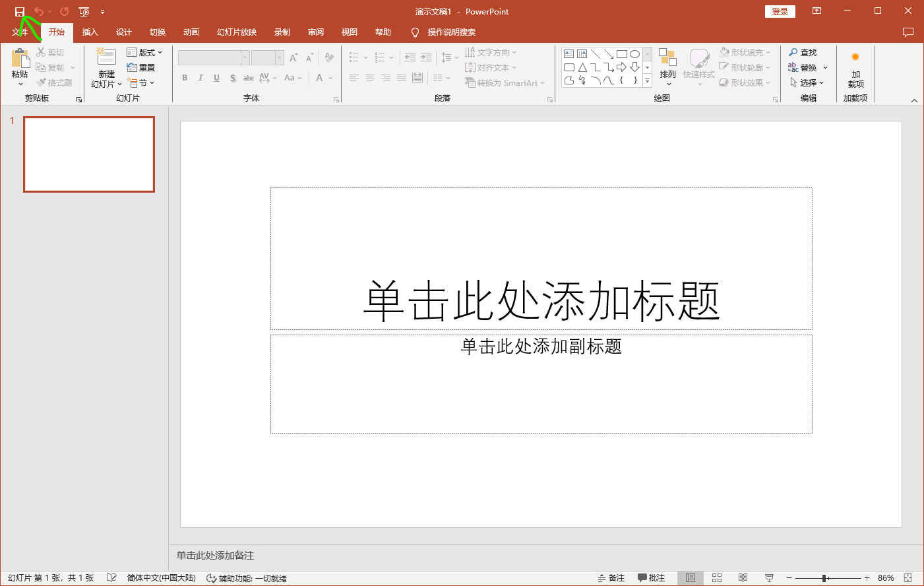The width and height of the screenshot is (924, 586).
Task: Collapse the ribbon with the chevron arrow
Action: pos(914,100)
